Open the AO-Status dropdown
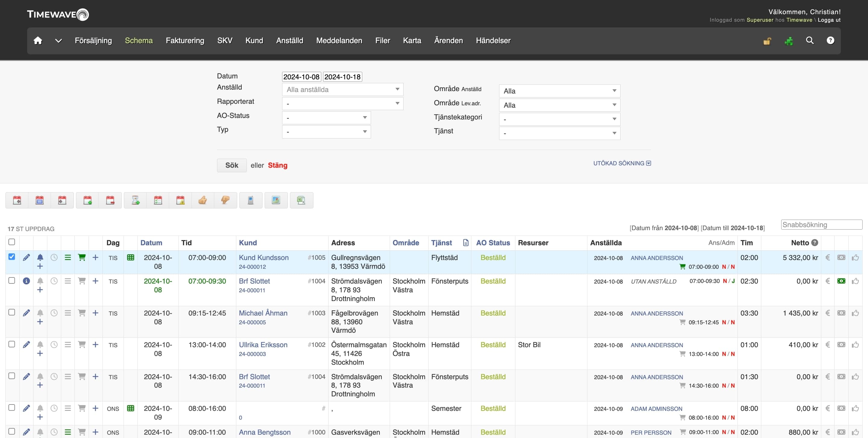This screenshot has width=868, height=438. pyautogui.click(x=326, y=118)
